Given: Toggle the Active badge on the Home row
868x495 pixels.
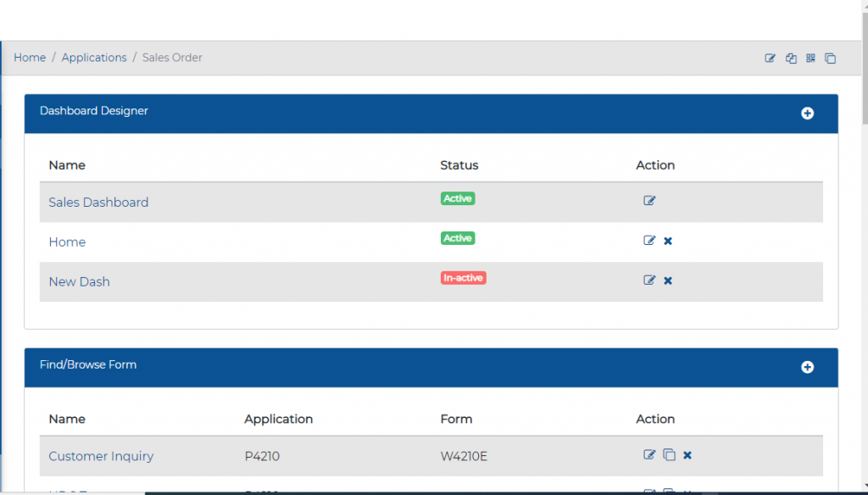Looking at the screenshot, I should 457,238.
